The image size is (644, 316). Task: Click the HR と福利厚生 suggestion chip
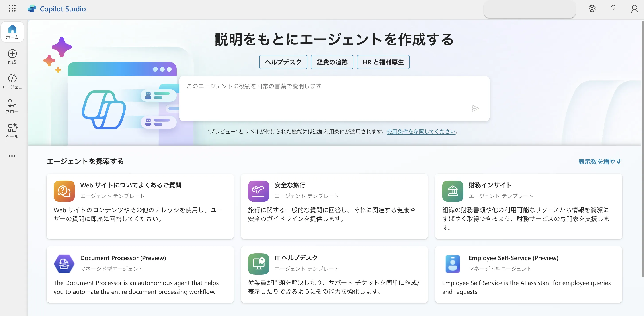383,62
